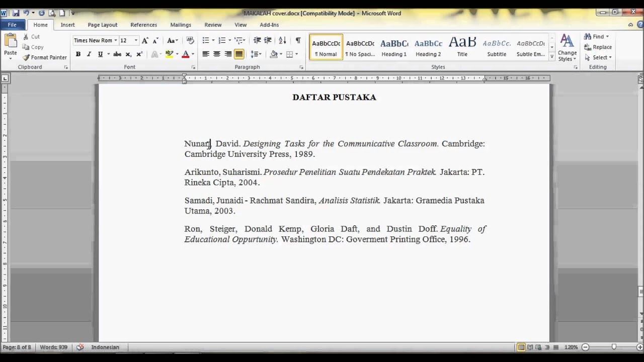Open the Line Spacing dropdown
Image resolution: width=644 pixels, height=362 pixels.
pyautogui.click(x=256, y=54)
